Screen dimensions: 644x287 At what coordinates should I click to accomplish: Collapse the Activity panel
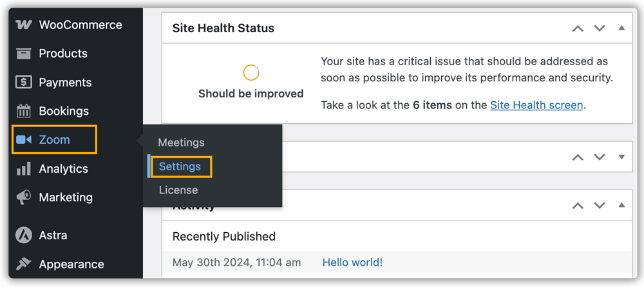pos(621,204)
